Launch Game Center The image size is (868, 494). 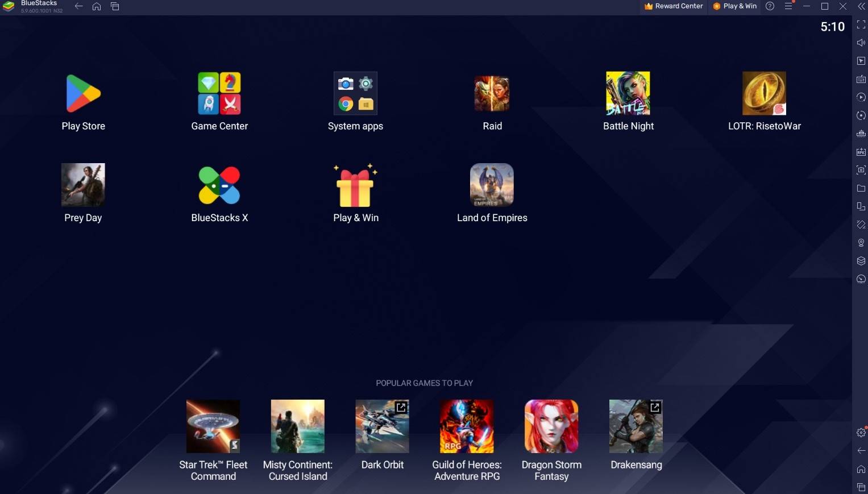click(x=219, y=94)
